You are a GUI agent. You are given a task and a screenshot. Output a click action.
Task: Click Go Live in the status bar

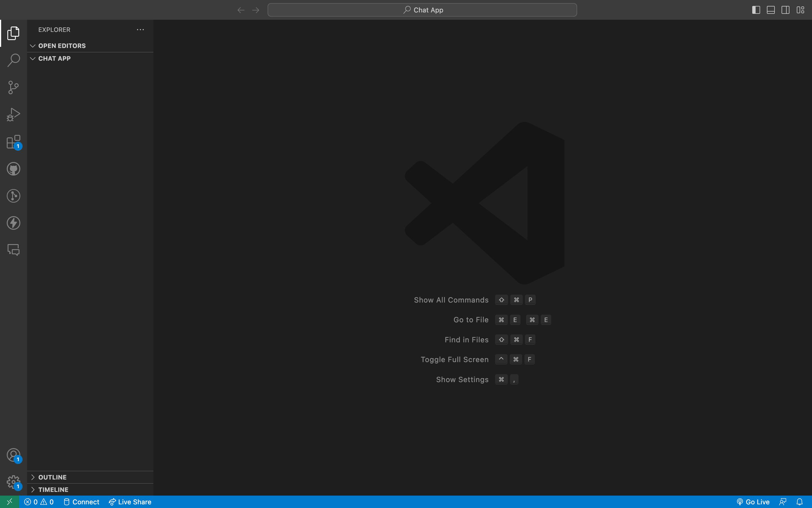pos(753,502)
